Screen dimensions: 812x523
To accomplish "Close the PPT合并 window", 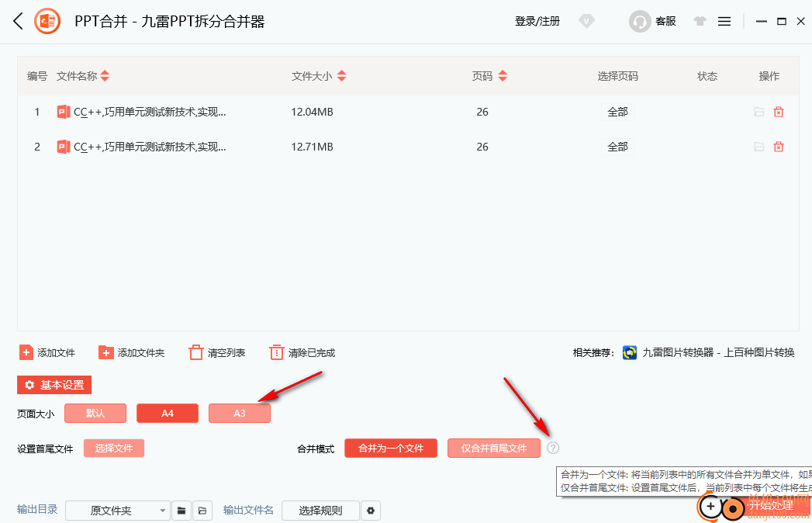I will [801, 21].
